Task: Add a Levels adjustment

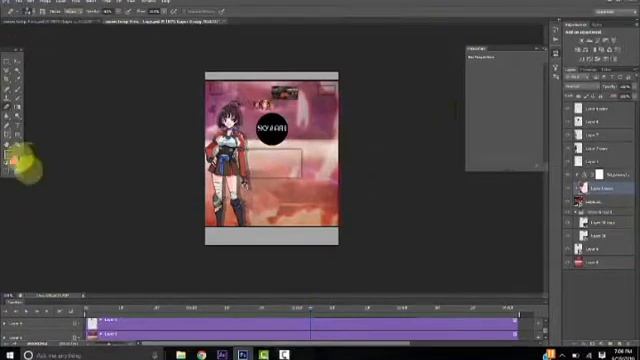Action: click(x=589, y=41)
